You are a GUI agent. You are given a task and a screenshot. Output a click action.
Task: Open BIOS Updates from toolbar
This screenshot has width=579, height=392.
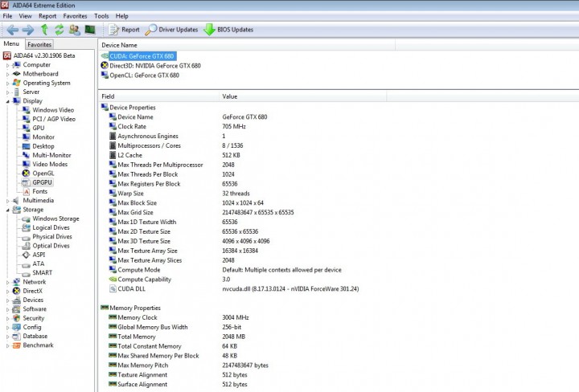click(228, 30)
